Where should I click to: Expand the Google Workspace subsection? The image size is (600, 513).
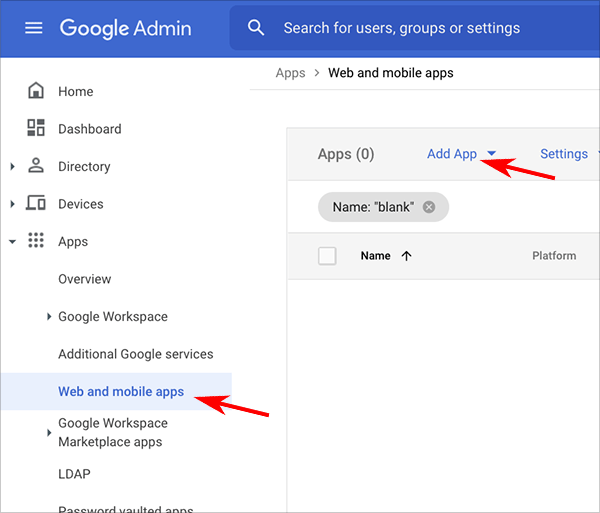coord(49,317)
